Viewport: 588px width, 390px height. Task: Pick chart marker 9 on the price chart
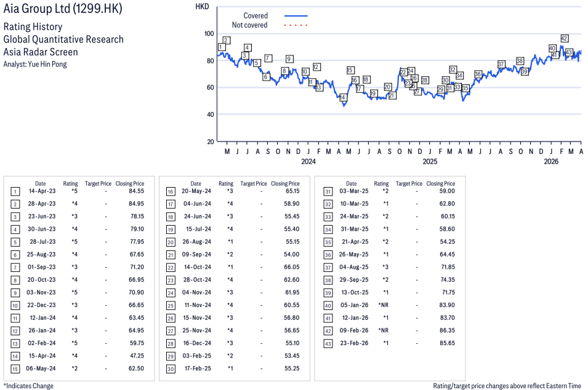289,59
